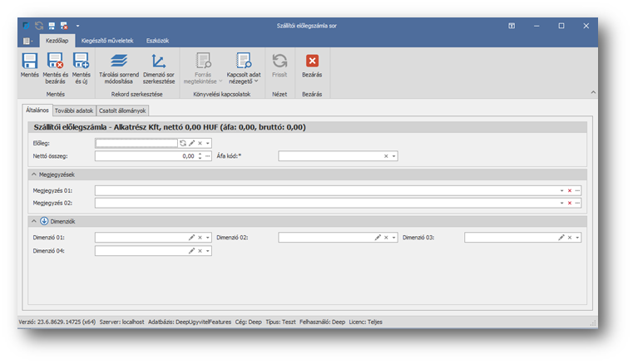Open Kapcsolt adat nézegető dropdown
Viewport: 633px width, 364px height.
(x=243, y=65)
